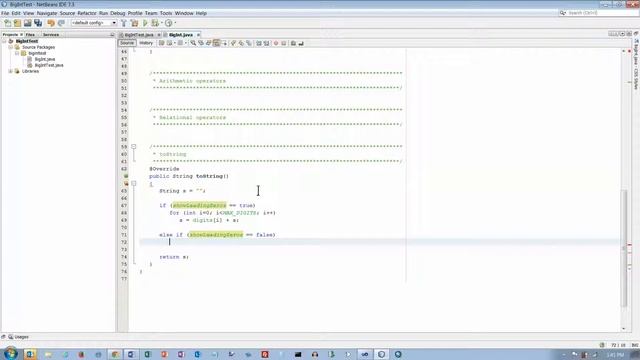Click the New File toolbar icon
Viewport: 640px width, 360px height.
tap(7, 23)
